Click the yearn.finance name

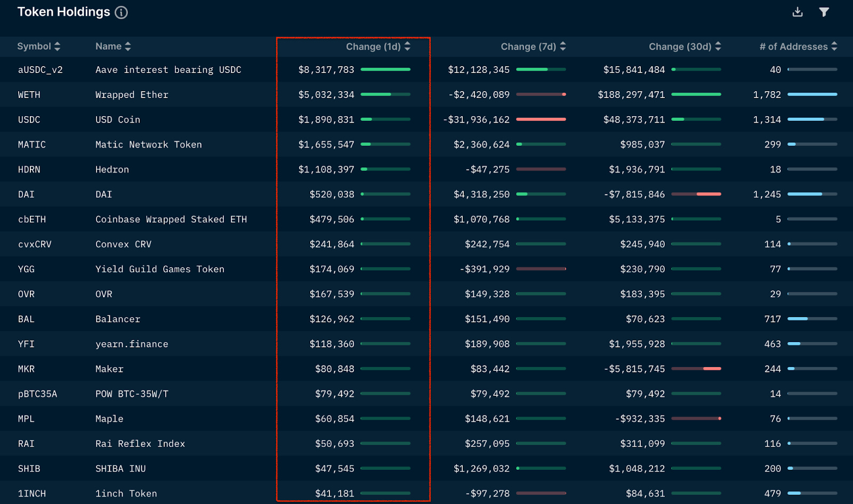pos(132,344)
